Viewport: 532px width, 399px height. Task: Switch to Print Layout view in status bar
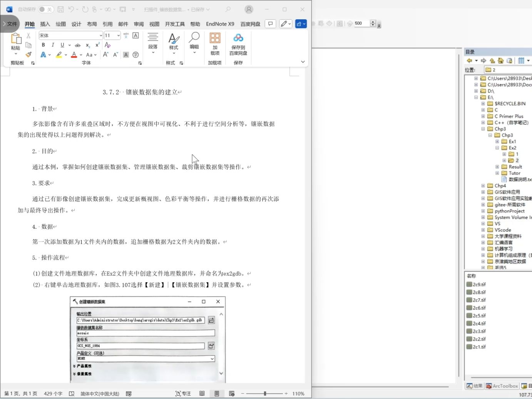point(217,394)
